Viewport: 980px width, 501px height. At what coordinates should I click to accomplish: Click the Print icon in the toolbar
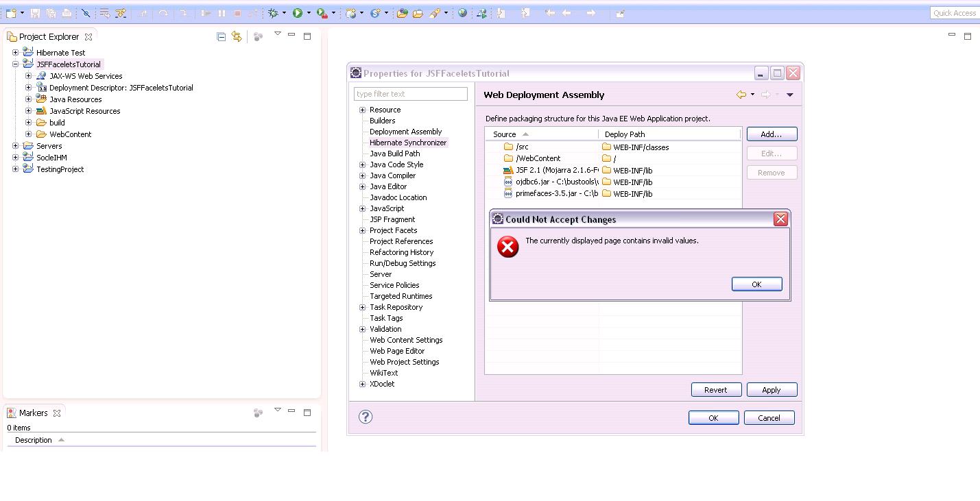(67, 13)
